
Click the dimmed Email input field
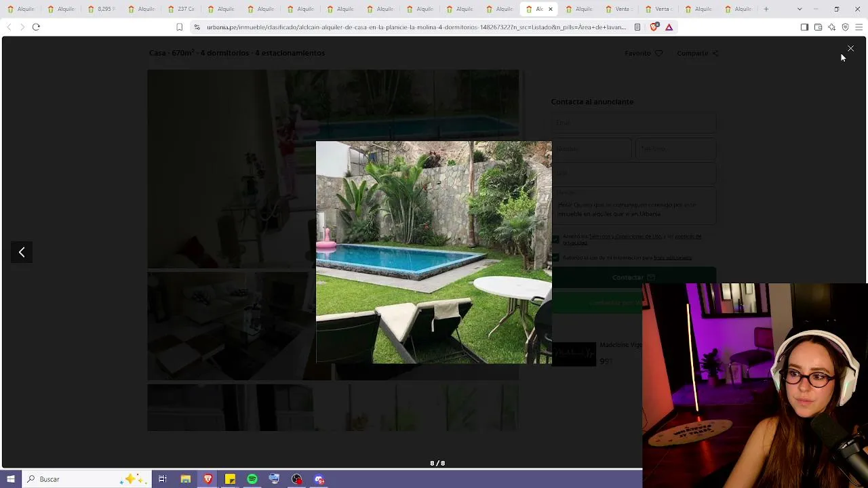(633, 123)
